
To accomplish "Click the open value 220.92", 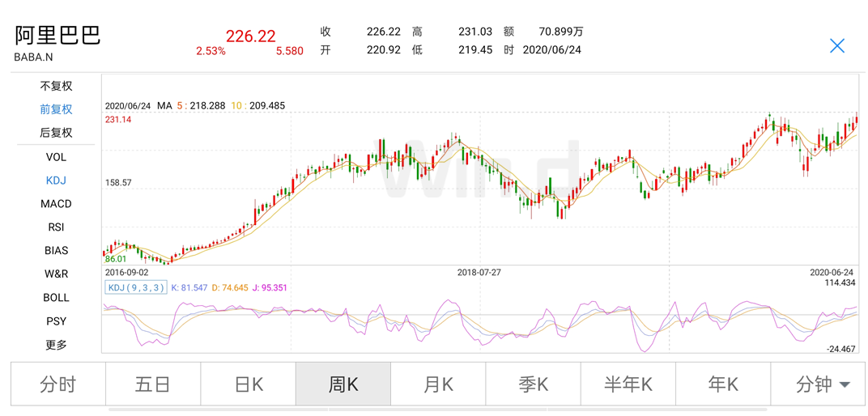I will click(x=384, y=50).
